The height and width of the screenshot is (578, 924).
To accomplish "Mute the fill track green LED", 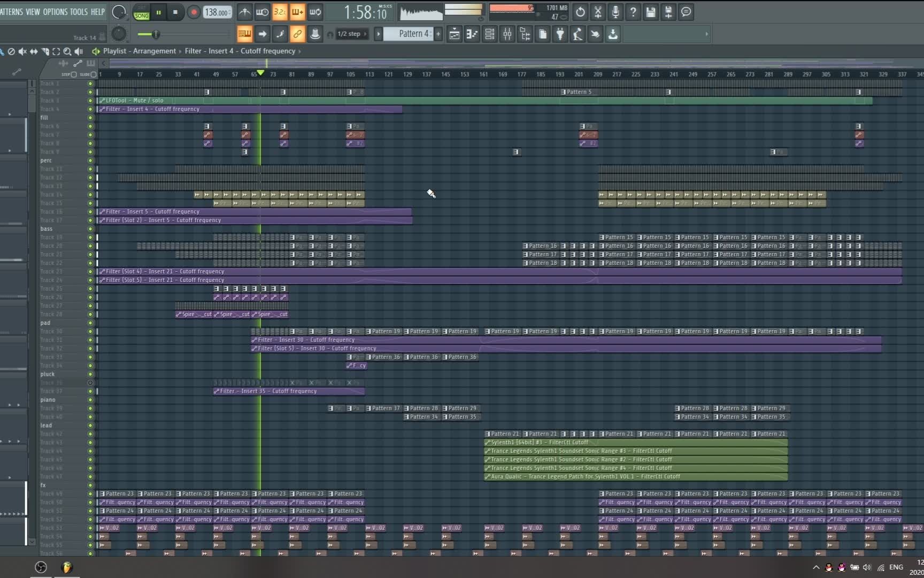I will click(x=90, y=118).
